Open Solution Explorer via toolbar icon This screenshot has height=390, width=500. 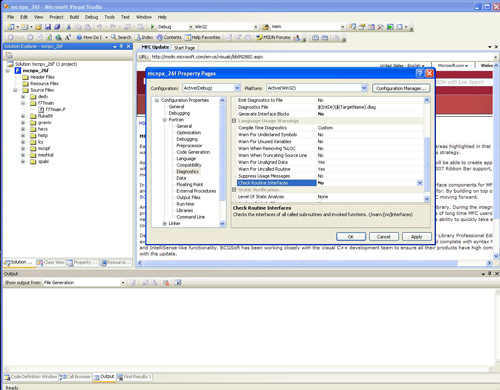click(352, 27)
